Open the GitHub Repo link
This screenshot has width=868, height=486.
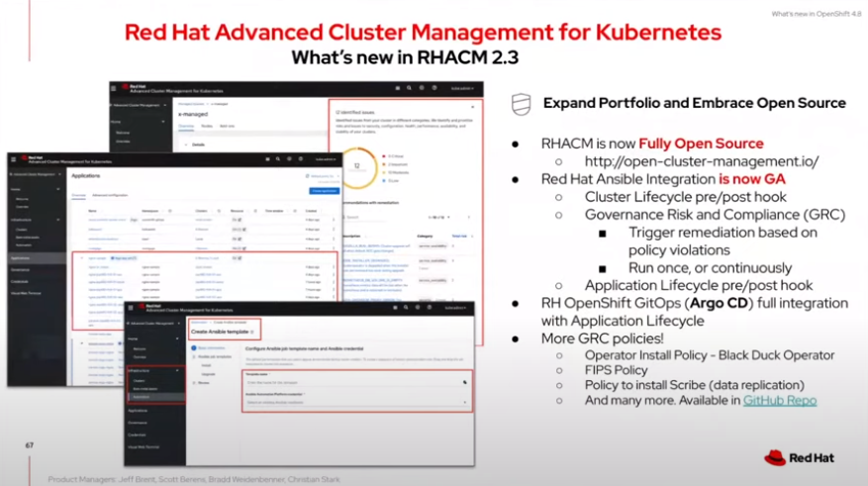click(x=780, y=400)
